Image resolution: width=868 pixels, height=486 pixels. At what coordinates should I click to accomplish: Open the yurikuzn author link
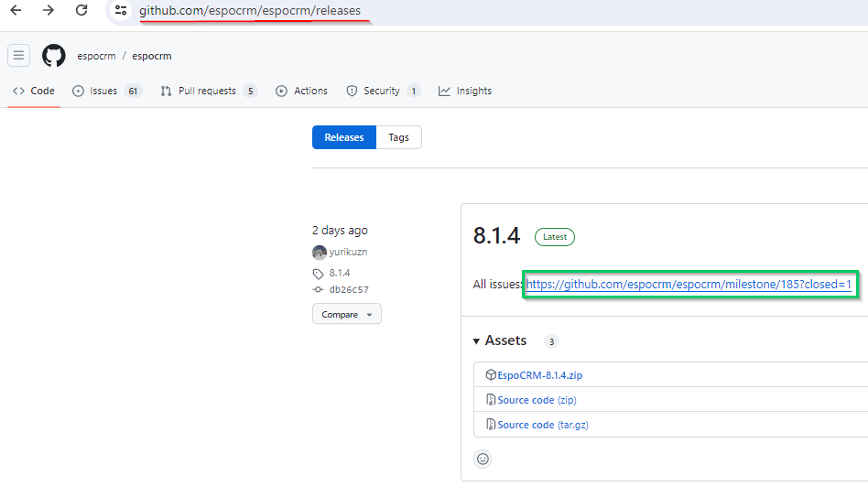pyautogui.click(x=348, y=252)
